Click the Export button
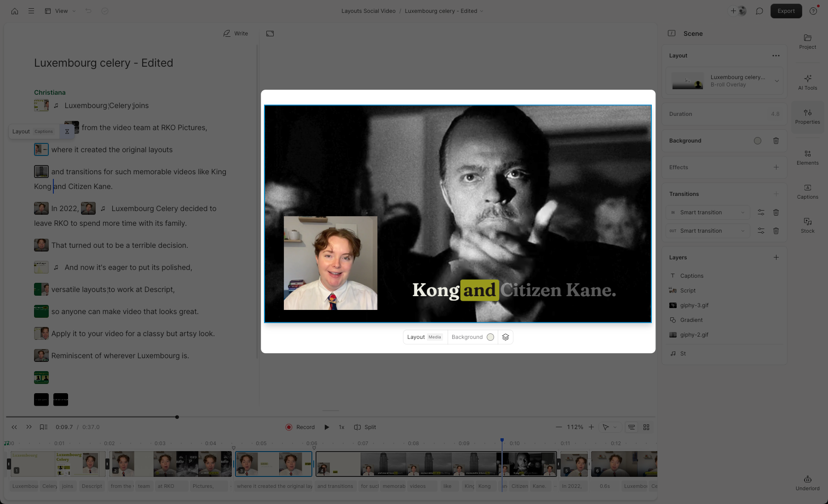Image resolution: width=828 pixels, height=504 pixels. click(786, 11)
